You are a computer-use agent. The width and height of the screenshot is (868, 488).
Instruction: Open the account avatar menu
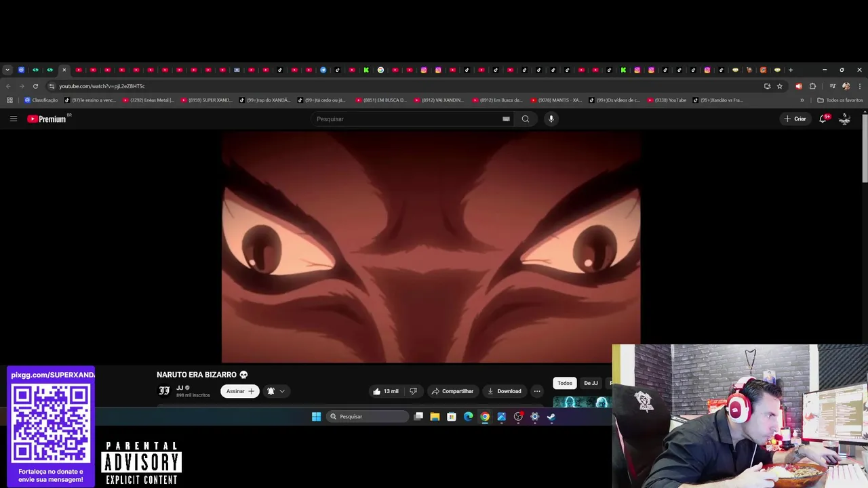click(x=845, y=119)
